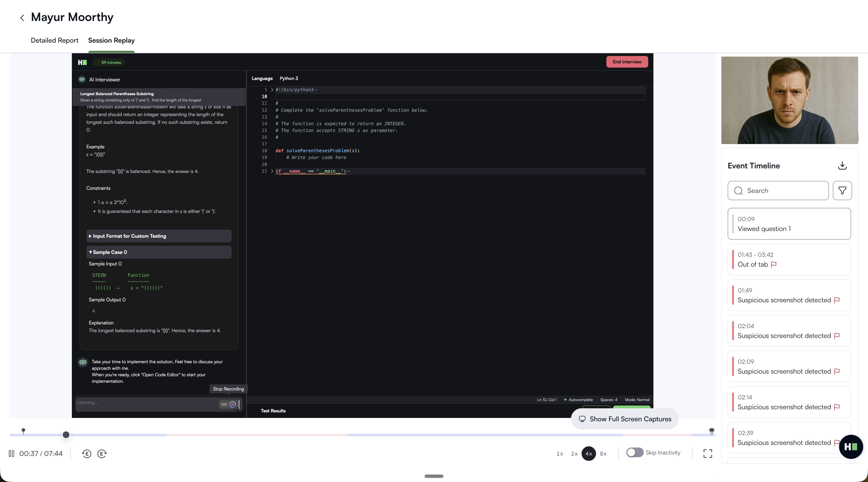Open the Test Results panel

(273, 411)
